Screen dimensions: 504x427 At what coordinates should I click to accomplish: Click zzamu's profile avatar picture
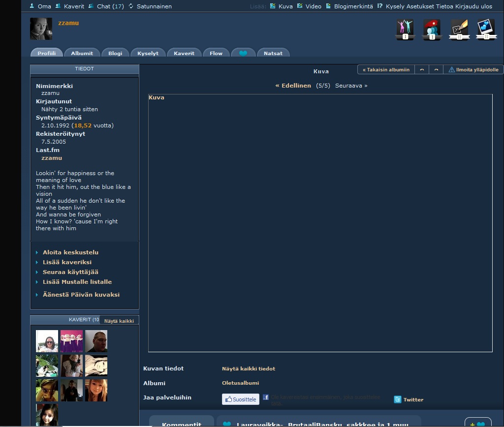pos(41,29)
